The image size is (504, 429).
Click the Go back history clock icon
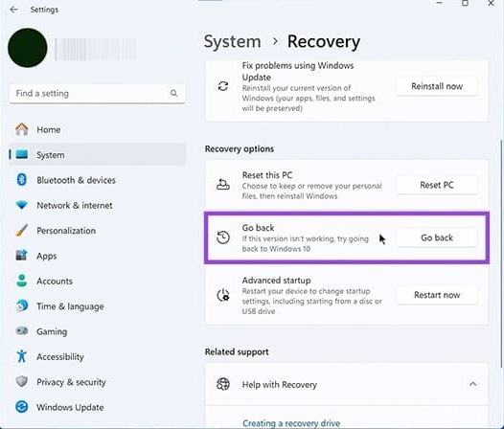pos(223,237)
